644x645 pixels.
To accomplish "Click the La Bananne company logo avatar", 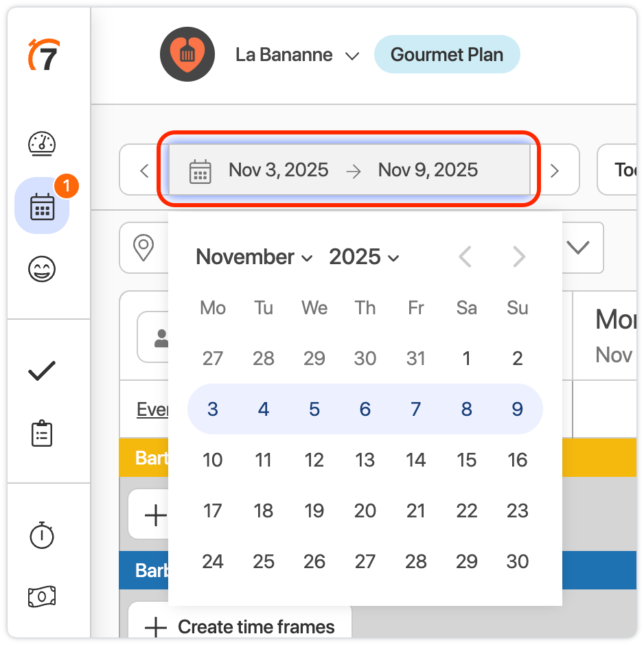I will 187,55.
